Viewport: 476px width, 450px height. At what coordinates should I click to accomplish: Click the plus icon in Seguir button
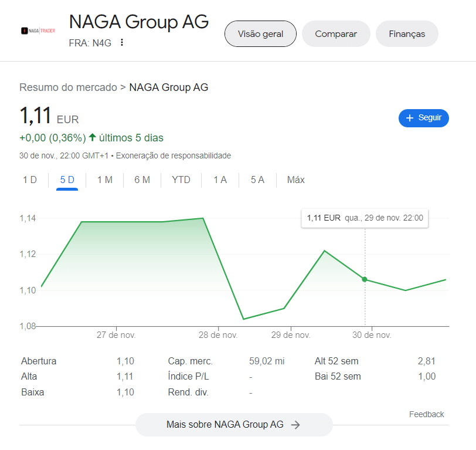[410, 118]
